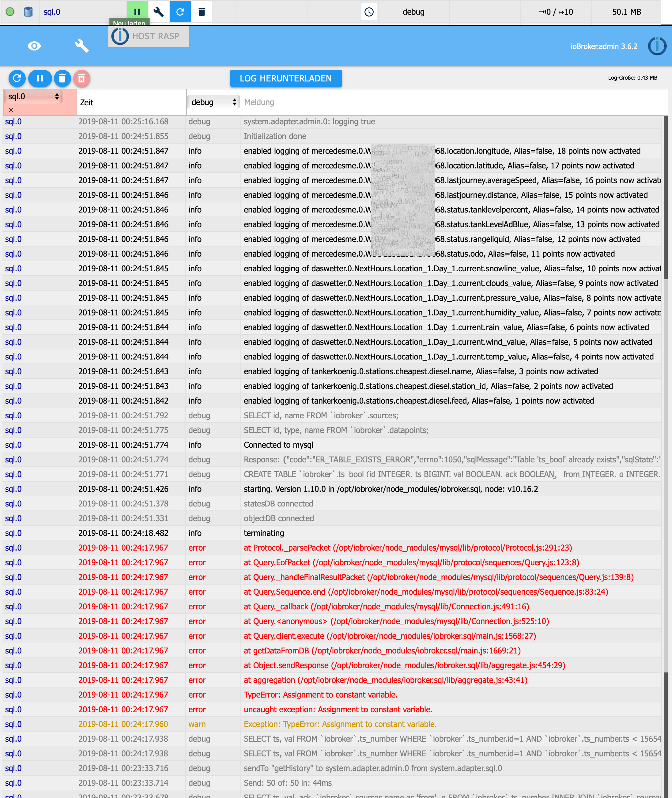Click LOG HERUNTERLADEN button
Screen dimensions: 672x798
point(286,78)
